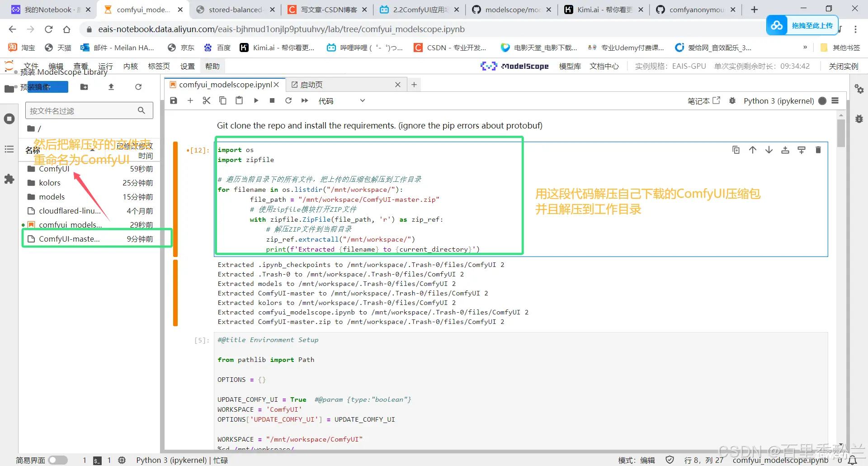
Task: Delete the active cell with trash icon
Action: [818, 150]
